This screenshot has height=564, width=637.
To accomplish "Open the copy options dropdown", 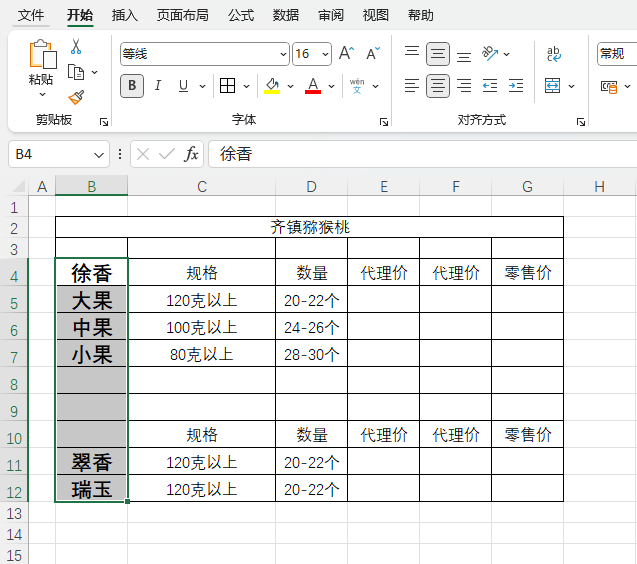I will [94, 72].
